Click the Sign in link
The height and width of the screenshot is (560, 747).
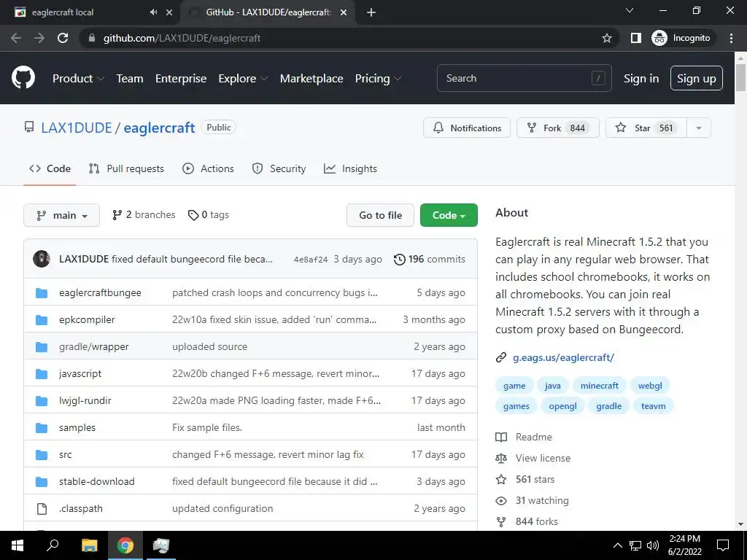[x=641, y=79]
